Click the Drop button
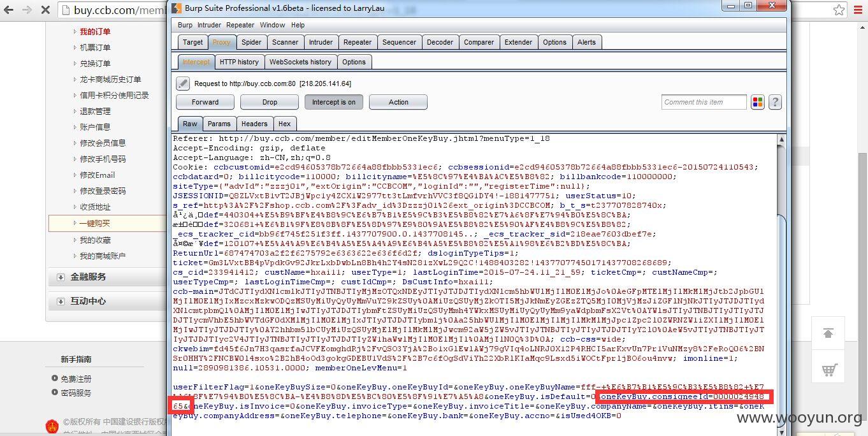The image size is (868, 436). point(270,102)
